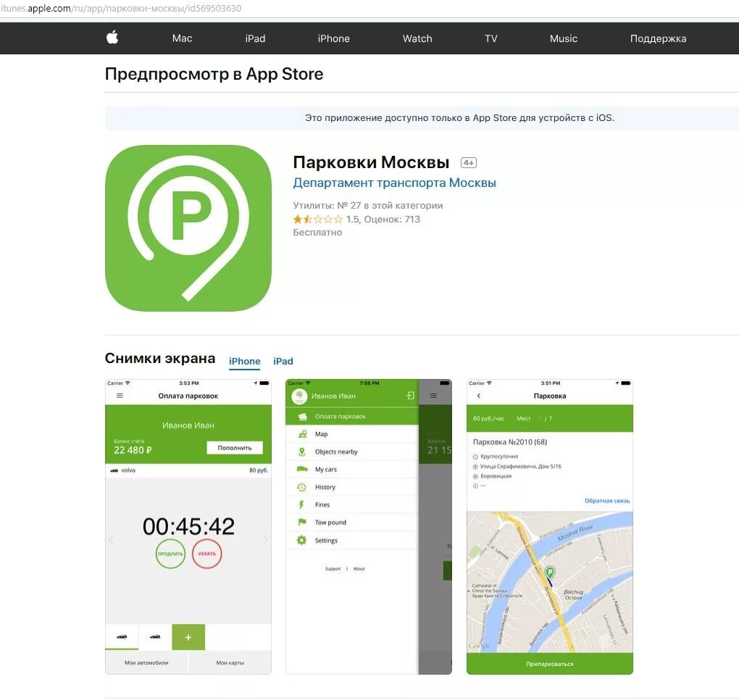Click user avatar icon in menu screenshot

click(x=299, y=396)
